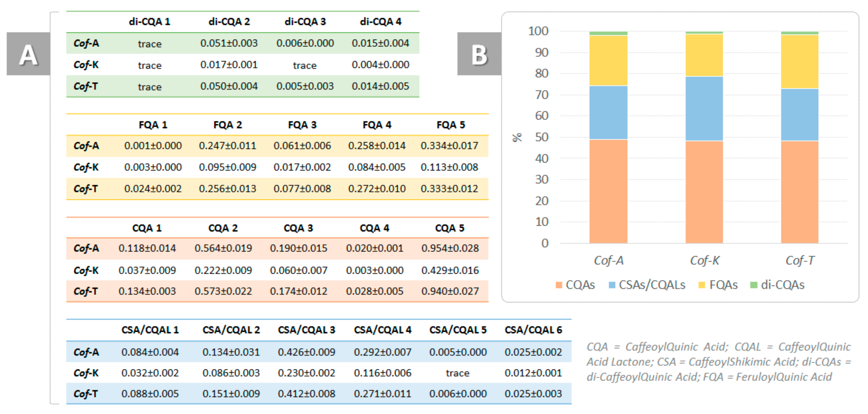
Task: Click the yellow FQAs legend swatch
Action: (x=702, y=285)
